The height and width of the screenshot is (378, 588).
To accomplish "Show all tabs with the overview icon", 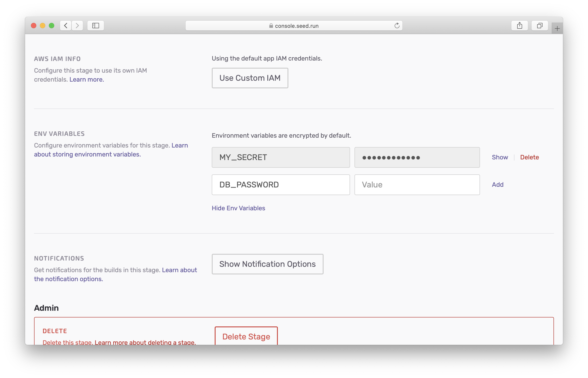I will pyautogui.click(x=539, y=26).
